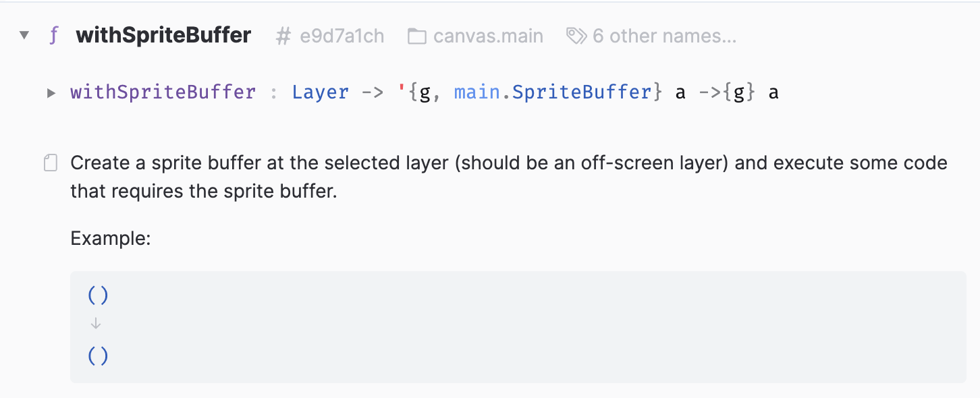980x398 pixels.
Task: Open the canvas.main namespace
Action: [x=488, y=35]
